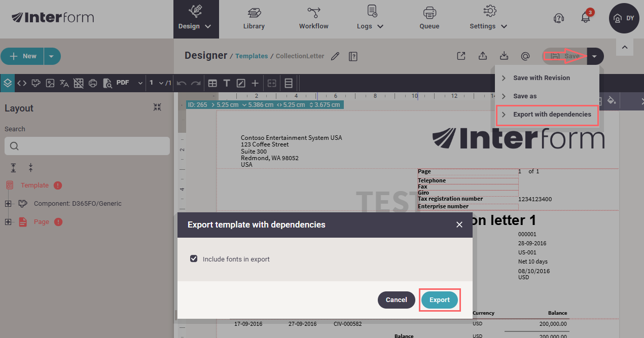Click the insert table icon
This screenshot has width=644, height=338.
[x=212, y=83]
